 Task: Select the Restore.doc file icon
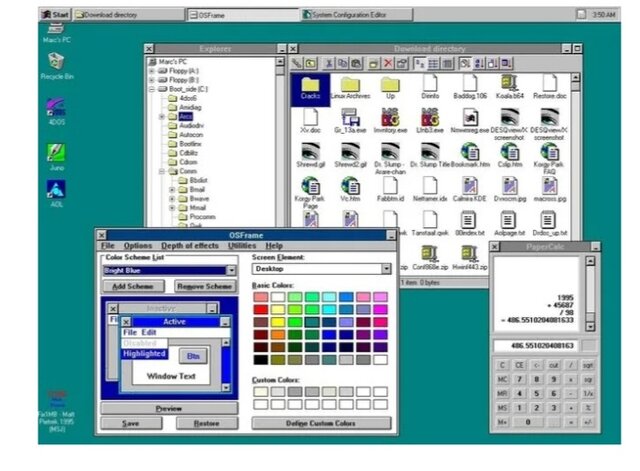pos(549,87)
